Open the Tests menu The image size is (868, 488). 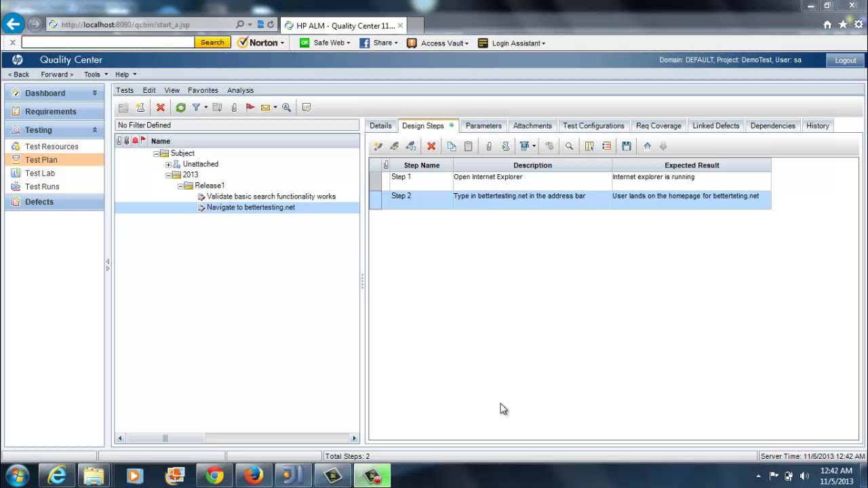(125, 90)
